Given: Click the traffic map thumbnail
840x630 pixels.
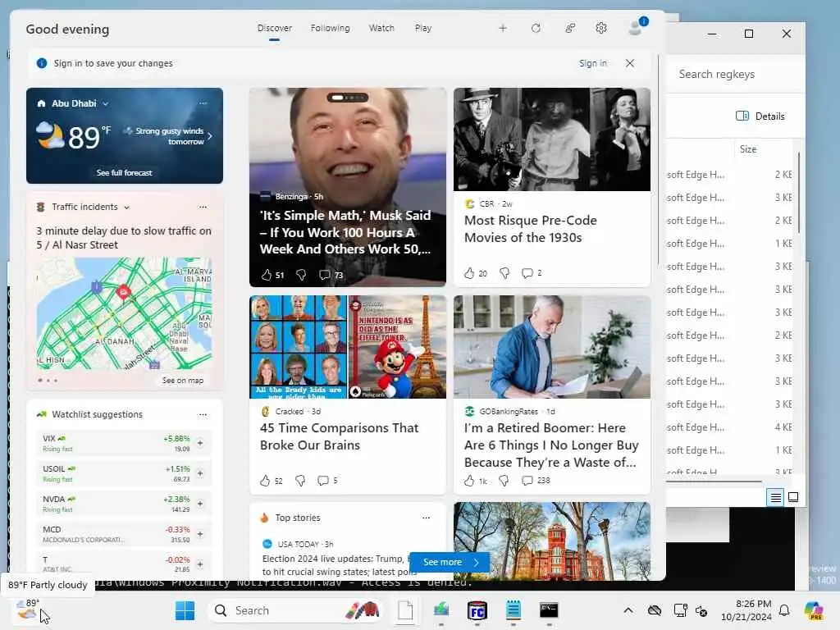Looking at the screenshot, I should [125, 313].
